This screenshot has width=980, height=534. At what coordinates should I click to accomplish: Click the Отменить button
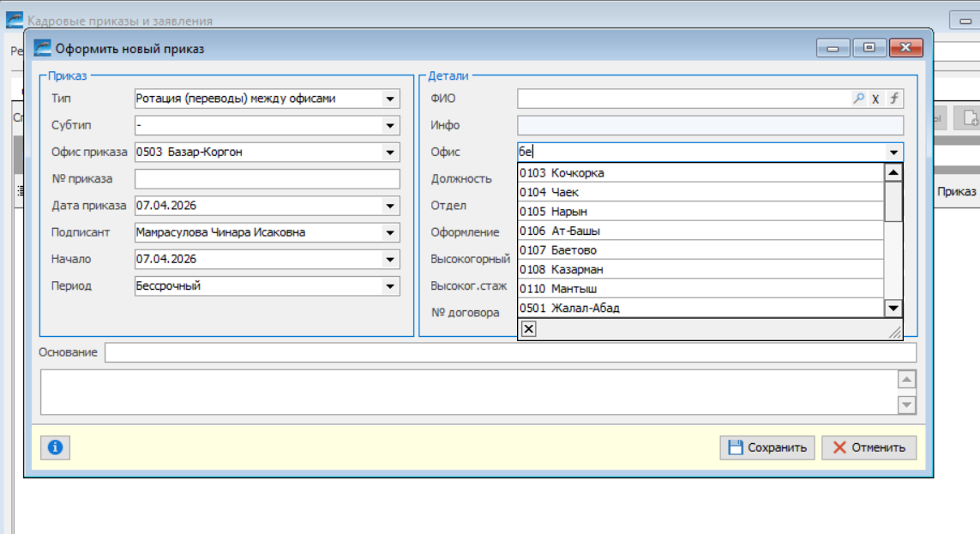pyautogui.click(x=869, y=447)
